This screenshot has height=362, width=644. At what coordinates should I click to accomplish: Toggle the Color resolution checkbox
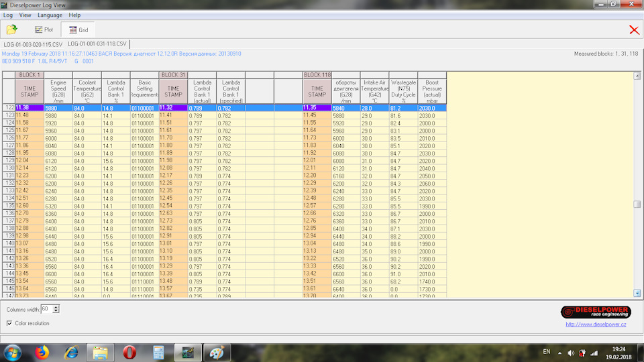pyautogui.click(x=9, y=323)
